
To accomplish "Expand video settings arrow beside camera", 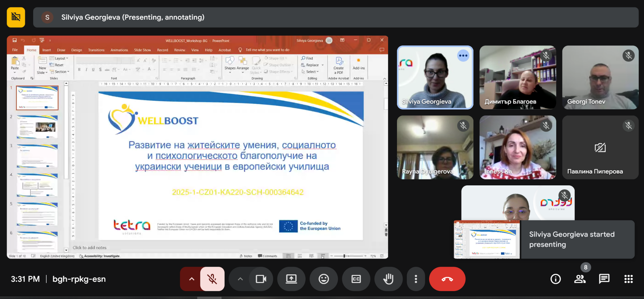I will click(x=240, y=279).
